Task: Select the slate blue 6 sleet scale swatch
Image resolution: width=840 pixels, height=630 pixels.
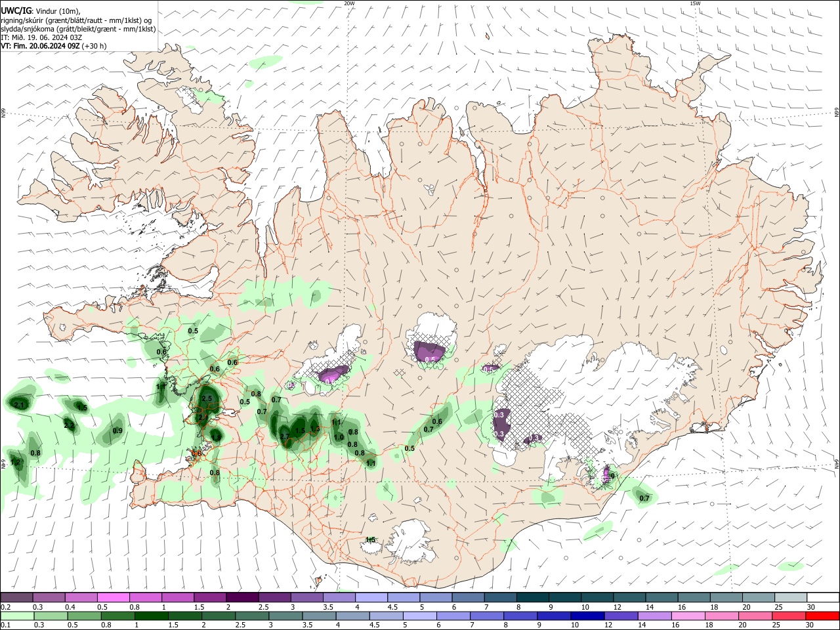Action: [467, 597]
